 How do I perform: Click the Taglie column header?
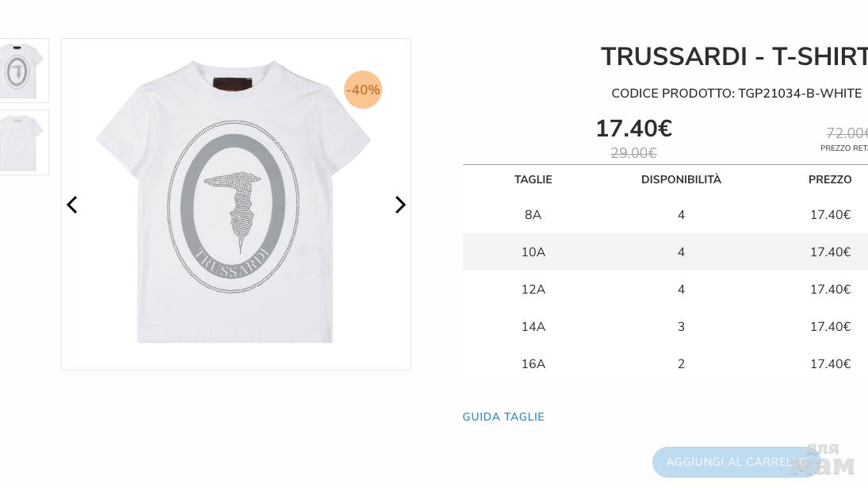[533, 179]
